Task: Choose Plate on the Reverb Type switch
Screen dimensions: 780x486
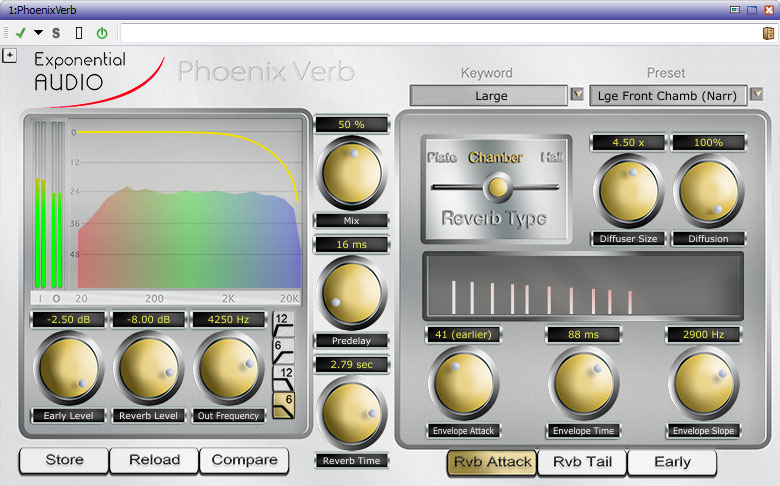Action: (x=441, y=158)
